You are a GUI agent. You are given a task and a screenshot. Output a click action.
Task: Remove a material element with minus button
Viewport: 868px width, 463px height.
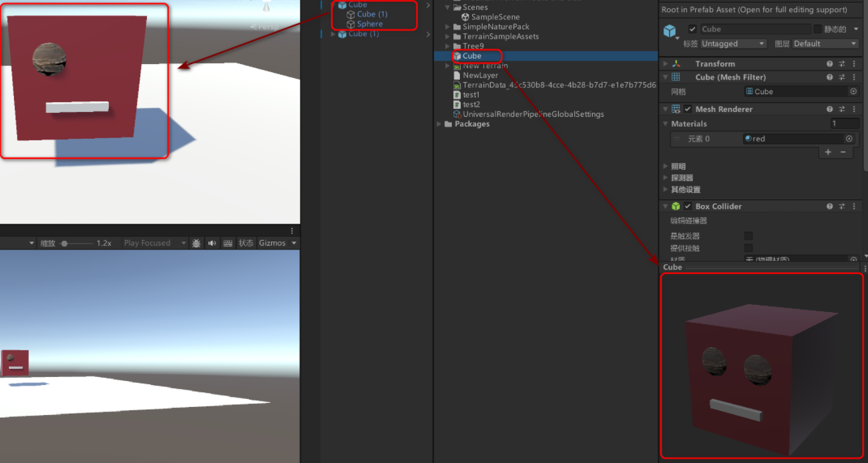[843, 152]
